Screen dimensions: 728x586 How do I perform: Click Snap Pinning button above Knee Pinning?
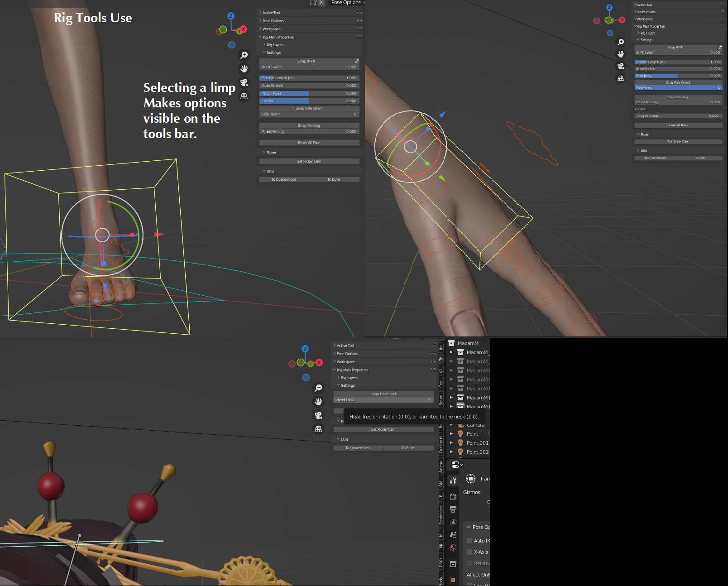(309, 125)
